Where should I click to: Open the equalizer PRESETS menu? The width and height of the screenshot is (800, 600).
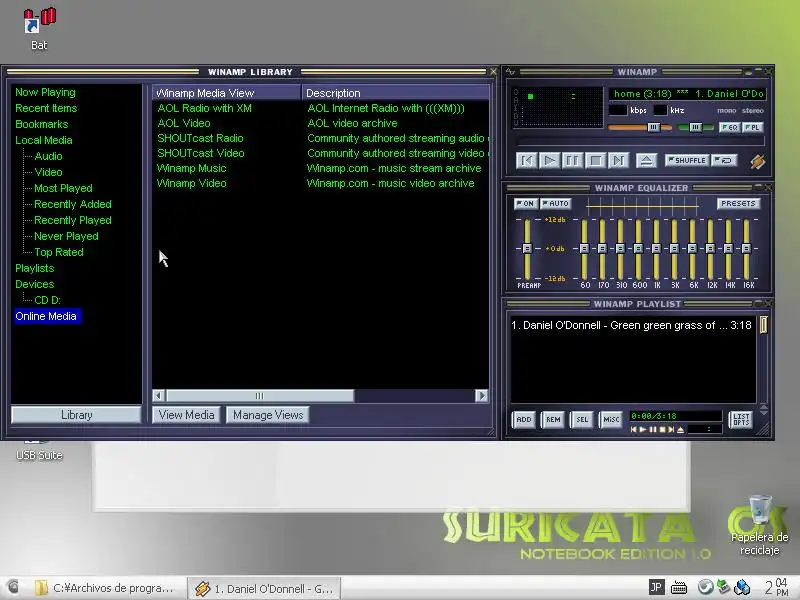click(x=738, y=204)
